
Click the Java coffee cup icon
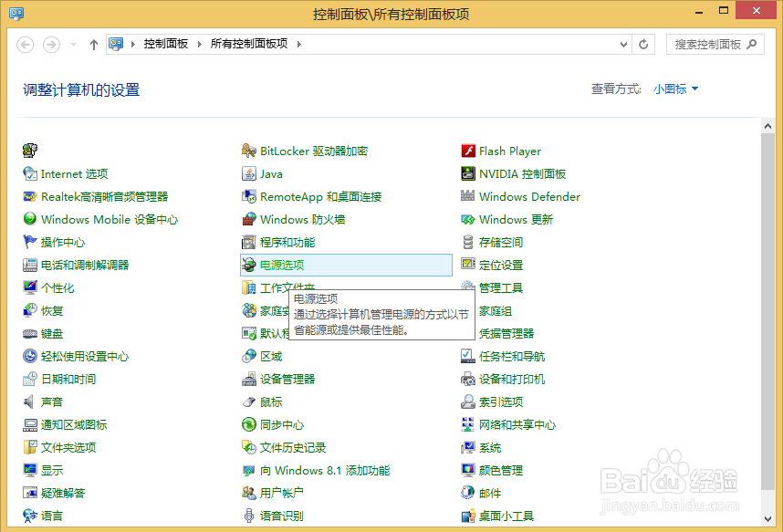249,174
